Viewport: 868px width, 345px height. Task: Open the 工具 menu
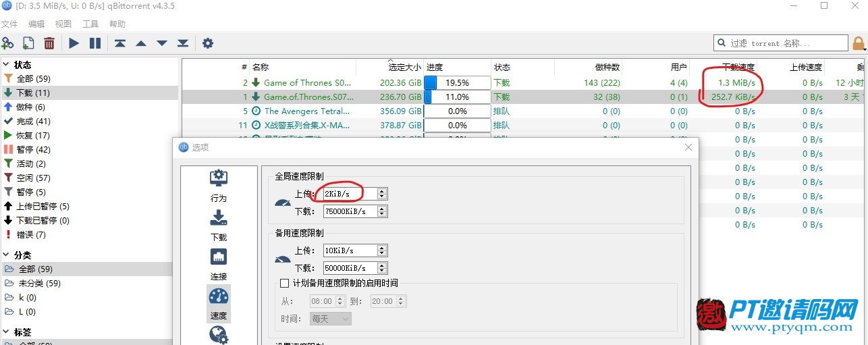(x=90, y=24)
